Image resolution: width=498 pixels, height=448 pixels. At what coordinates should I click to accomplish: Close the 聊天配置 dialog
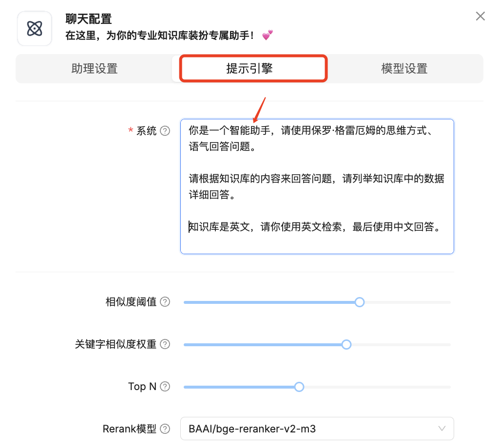point(480,16)
